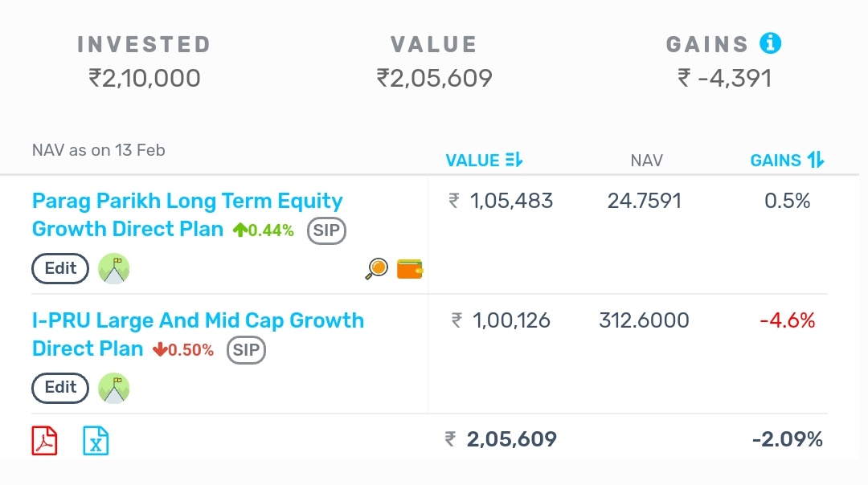The height and width of the screenshot is (485, 868).
Task: Click the orange wallet icon
Action: tap(410, 269)
